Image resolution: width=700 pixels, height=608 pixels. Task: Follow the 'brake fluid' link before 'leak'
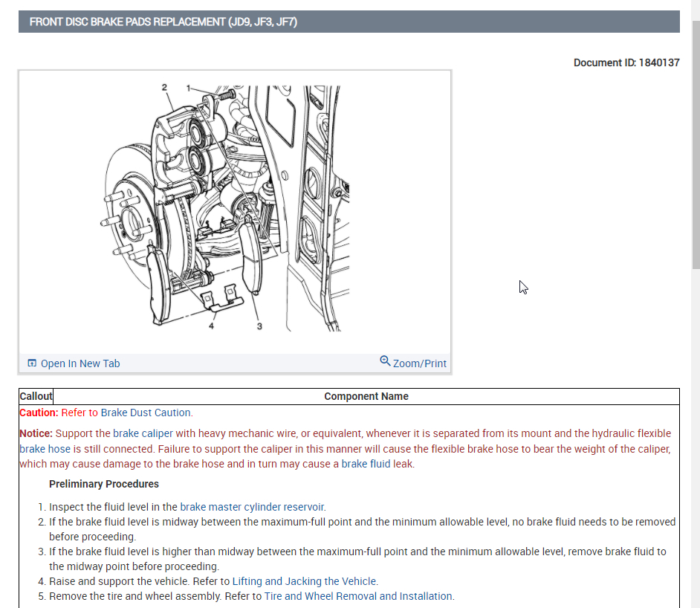[365, 464]
